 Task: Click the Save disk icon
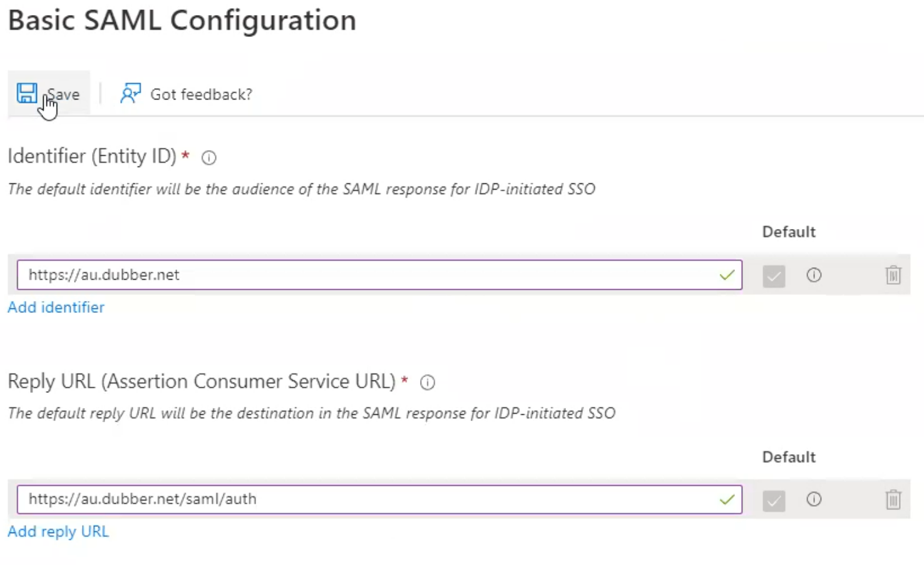coord(27,92)
